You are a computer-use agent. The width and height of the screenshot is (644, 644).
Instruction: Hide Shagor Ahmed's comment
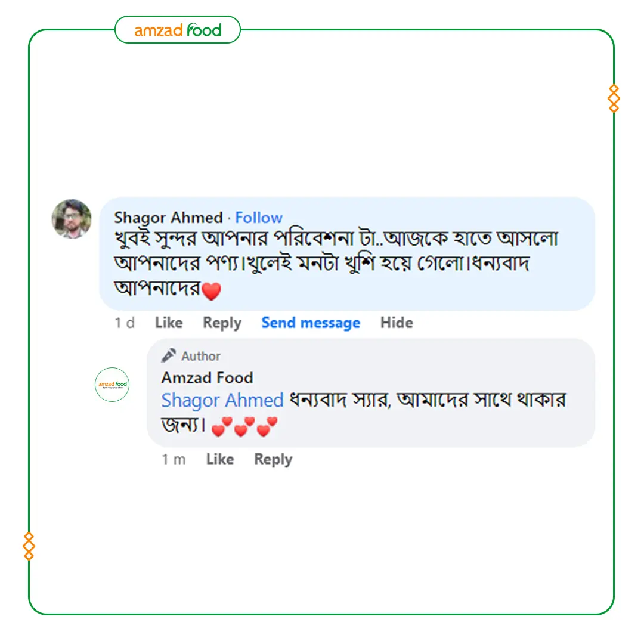[397, 323]
